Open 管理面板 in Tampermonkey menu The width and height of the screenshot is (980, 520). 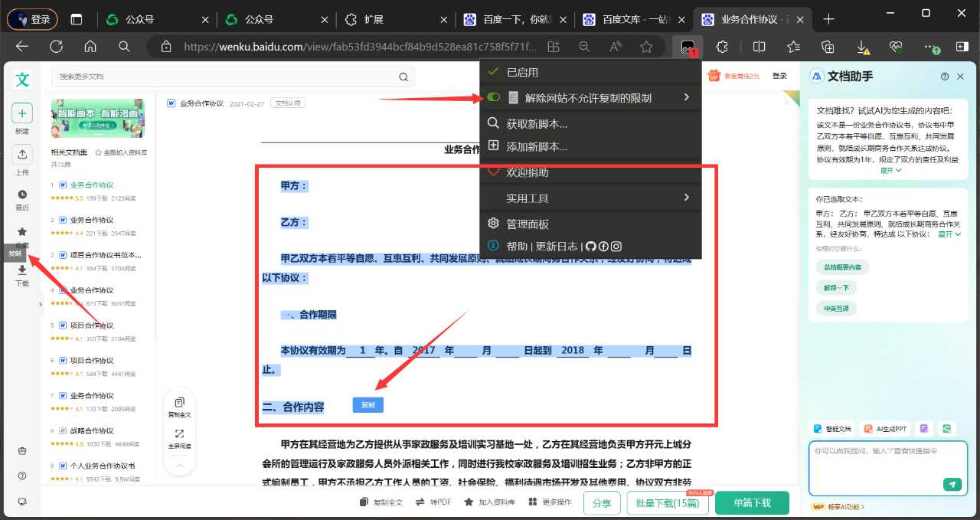tap(590, 224)
